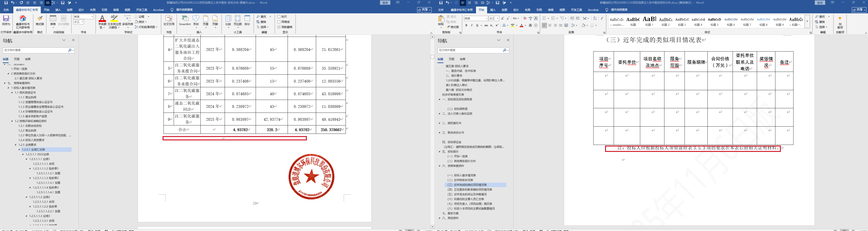Activate the 格式刷 format painter in left ribbon
Viewport: 868px width, 231px height.
[x=40, y=20]
